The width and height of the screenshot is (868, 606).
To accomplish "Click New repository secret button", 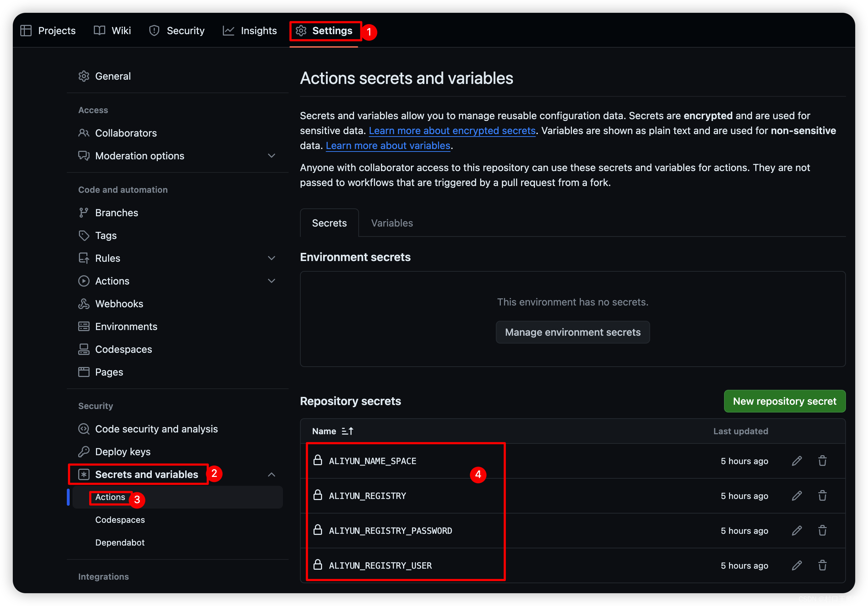I will click(x=784, y=402).
